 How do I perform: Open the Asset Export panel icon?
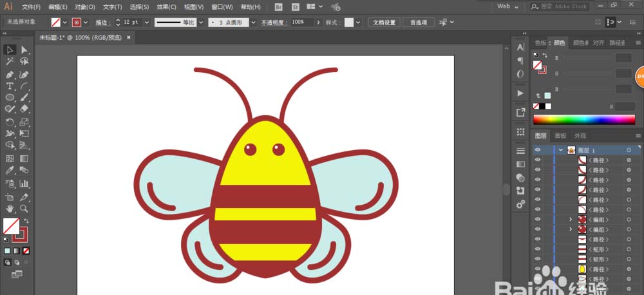point(520,112)
